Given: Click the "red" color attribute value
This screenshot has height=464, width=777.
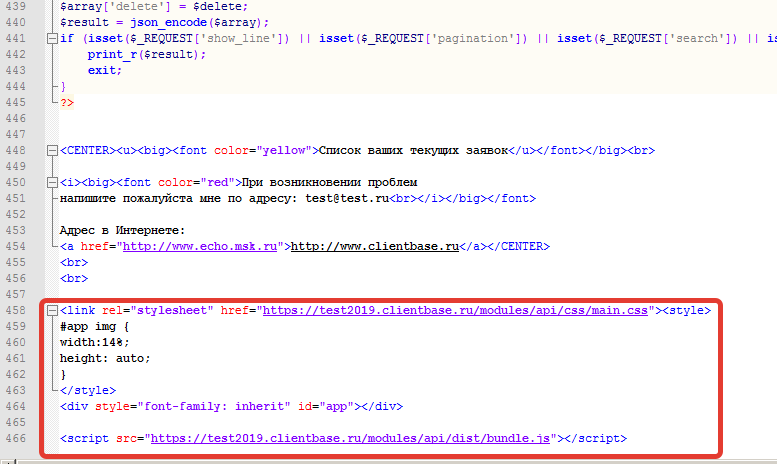Looking at the screenshot, I should point(218,182).
